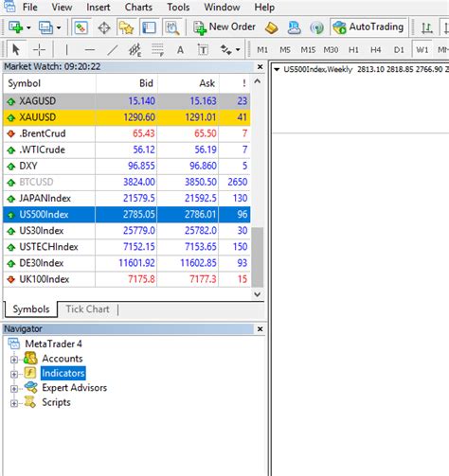Click the Bid column header
449x476 pixels.
click(126, 83)
